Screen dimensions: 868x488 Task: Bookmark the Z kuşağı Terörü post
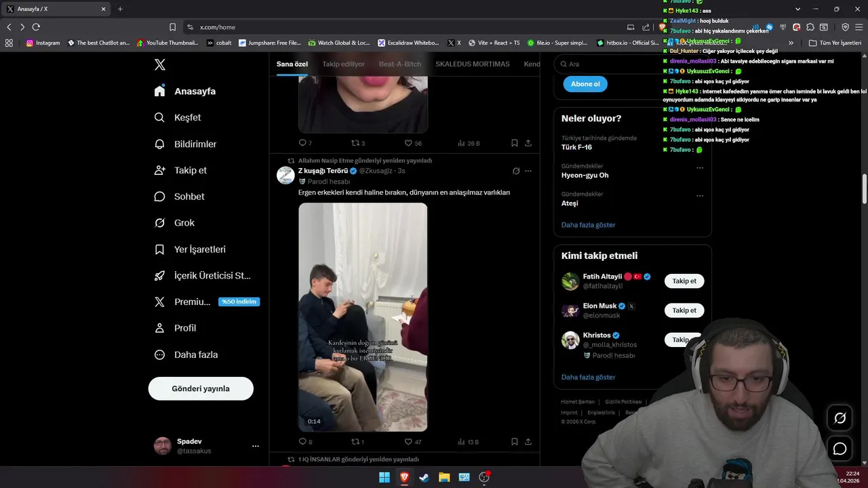(515, 442)
